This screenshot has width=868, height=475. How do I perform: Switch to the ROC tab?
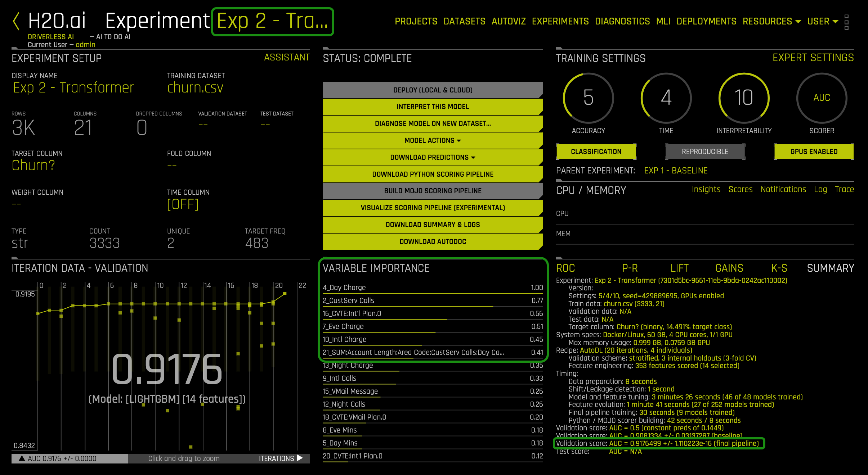tap(565, 268)
